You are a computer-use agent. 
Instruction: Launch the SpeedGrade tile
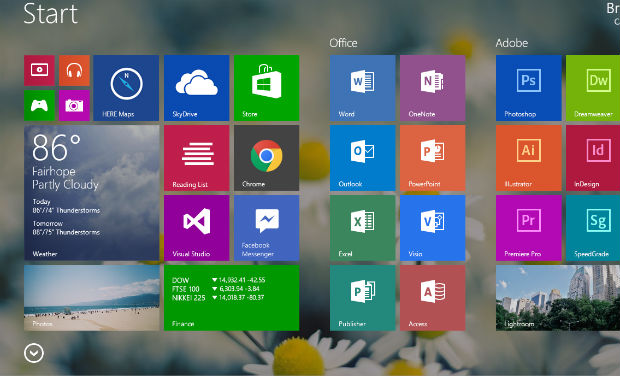point(593,228)
